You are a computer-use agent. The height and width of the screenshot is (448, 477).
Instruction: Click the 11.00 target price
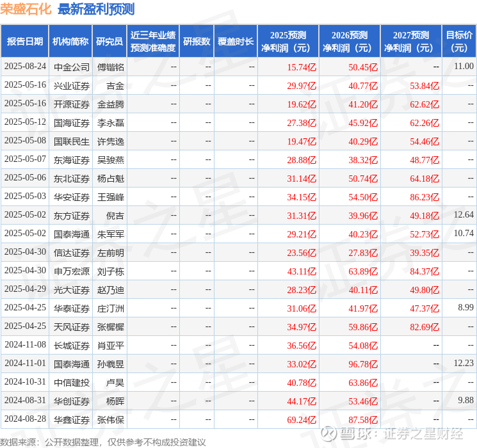pyautogui.click(x=464, y=67)
